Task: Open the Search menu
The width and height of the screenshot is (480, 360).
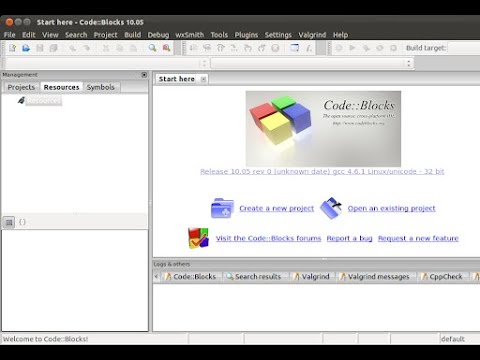Action: pyautogui.click(x=76, y=35)
